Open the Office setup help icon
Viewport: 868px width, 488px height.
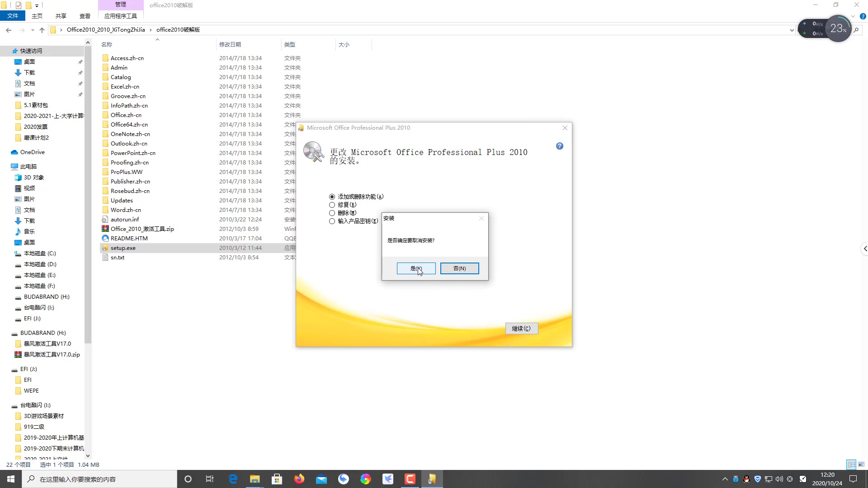560,146
